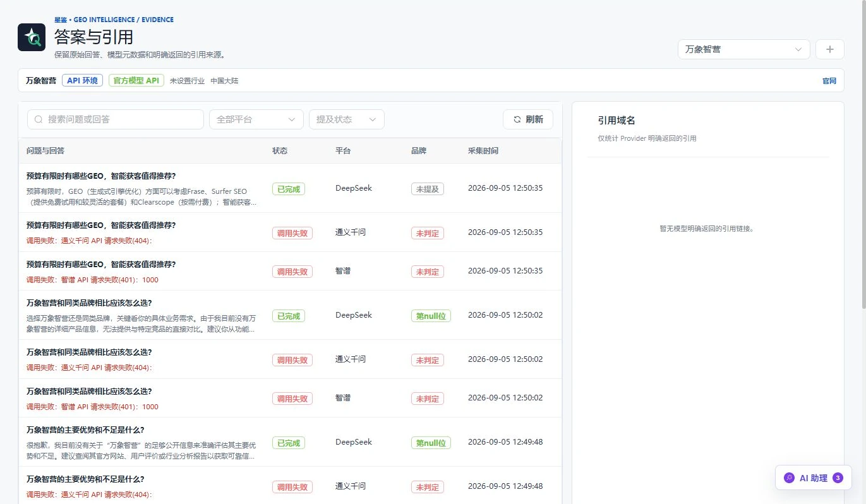
Task: Click the plus button beside the brand selector
Action: coord(830,49)
